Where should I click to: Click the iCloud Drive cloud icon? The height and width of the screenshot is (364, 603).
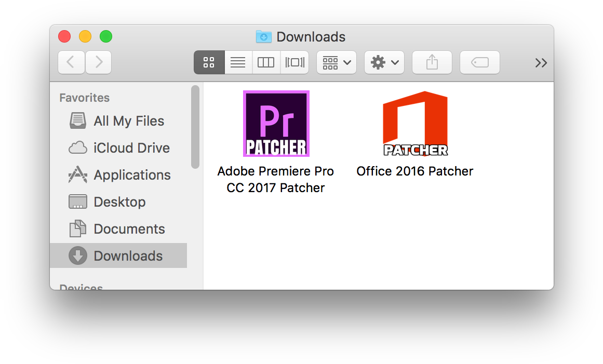pyautogui.click(x=78, y=148)
